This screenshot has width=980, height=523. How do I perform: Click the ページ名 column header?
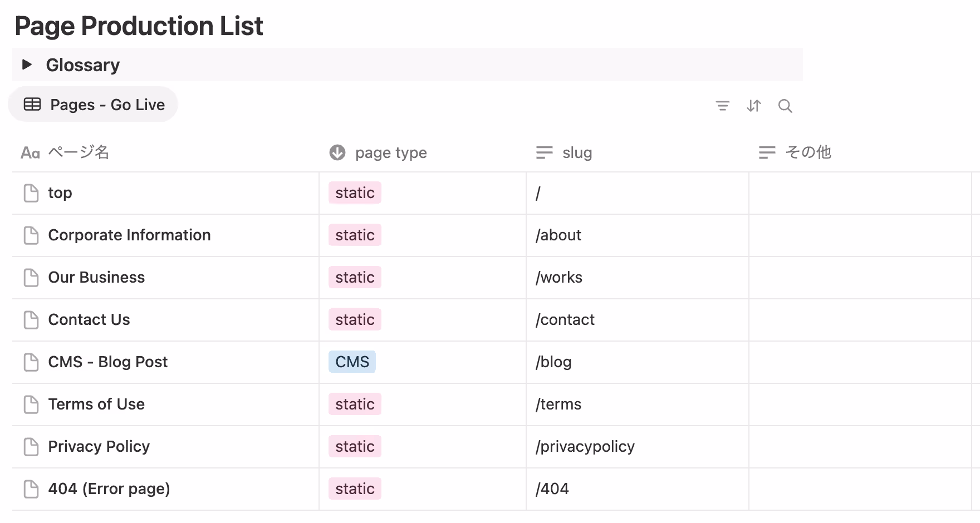coord(78,152)
